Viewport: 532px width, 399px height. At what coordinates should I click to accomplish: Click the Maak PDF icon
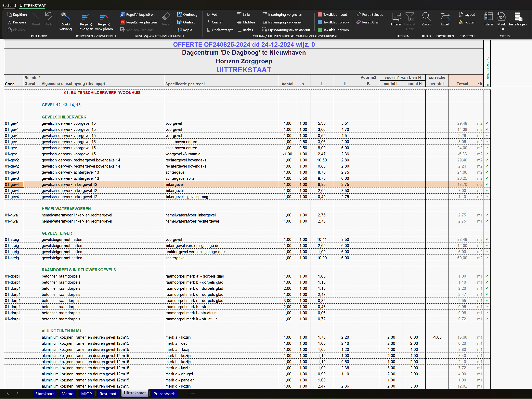point(501,17)
